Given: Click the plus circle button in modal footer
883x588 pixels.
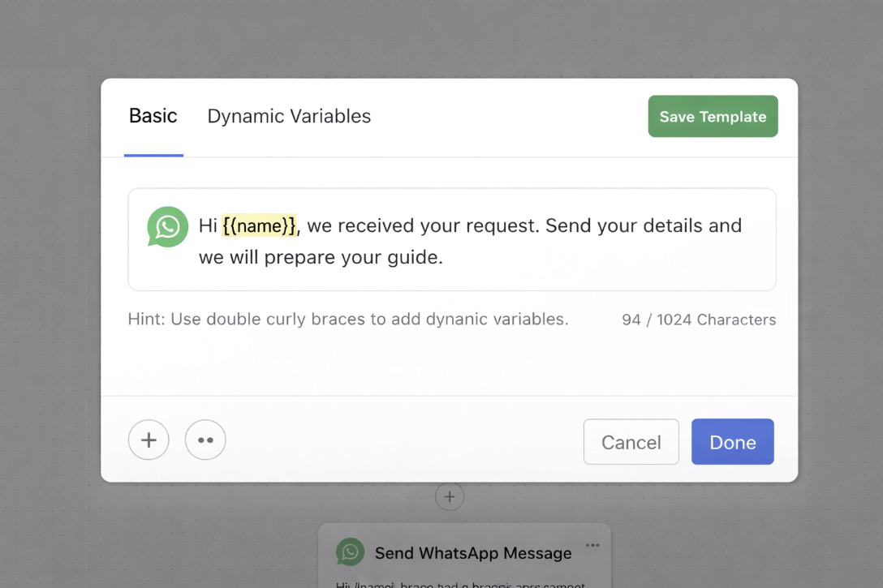Looking at the screenshot, I should (149, 440).
